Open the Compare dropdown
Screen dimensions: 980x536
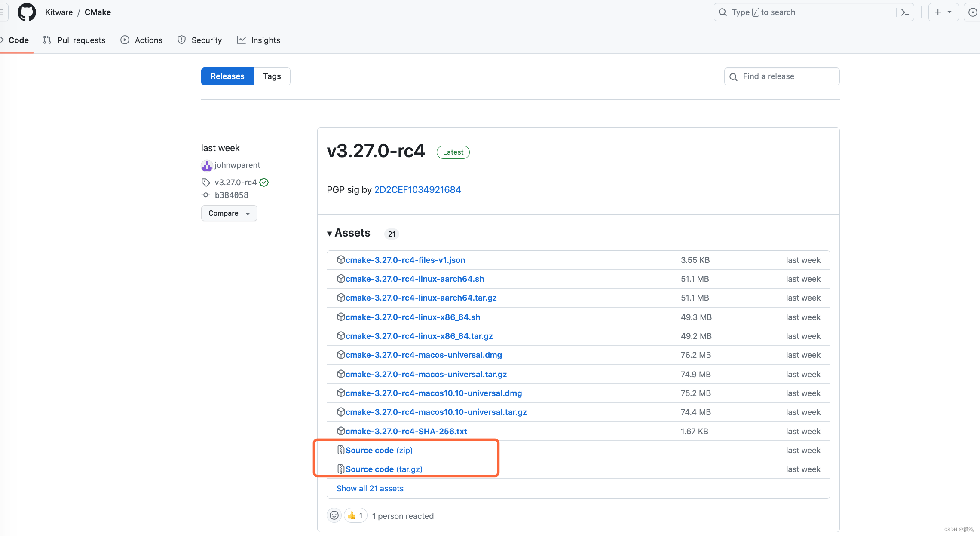229,213
